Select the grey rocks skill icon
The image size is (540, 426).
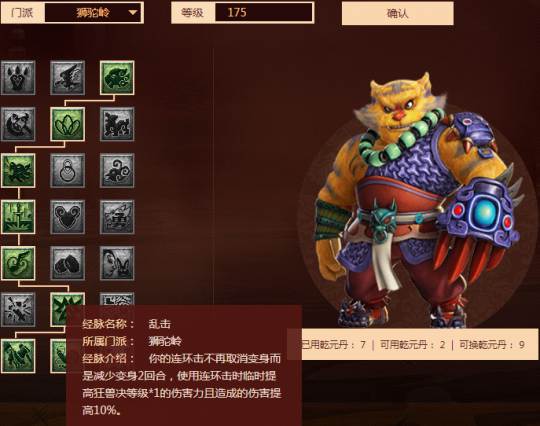(x=68, y=263)
